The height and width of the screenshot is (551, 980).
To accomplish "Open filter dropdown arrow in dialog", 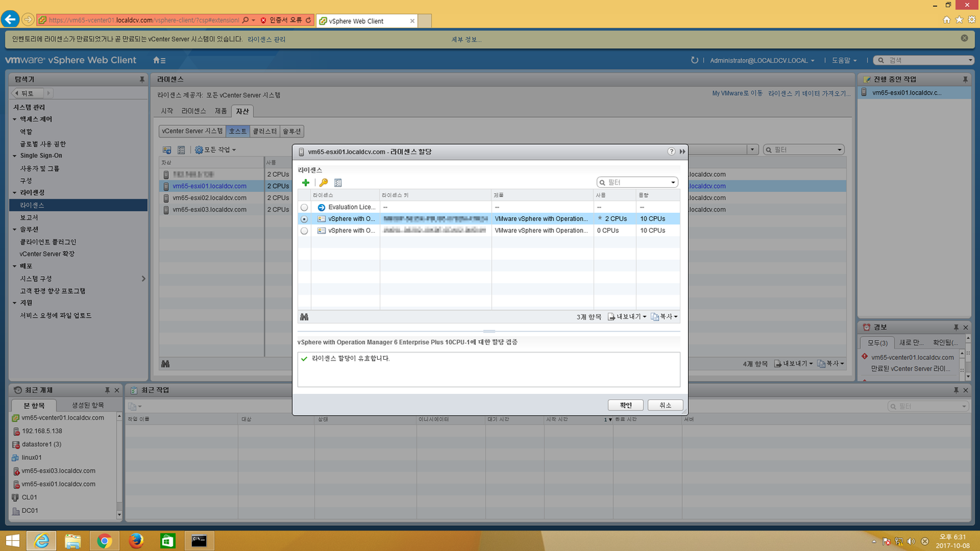I will coord(673,182).
